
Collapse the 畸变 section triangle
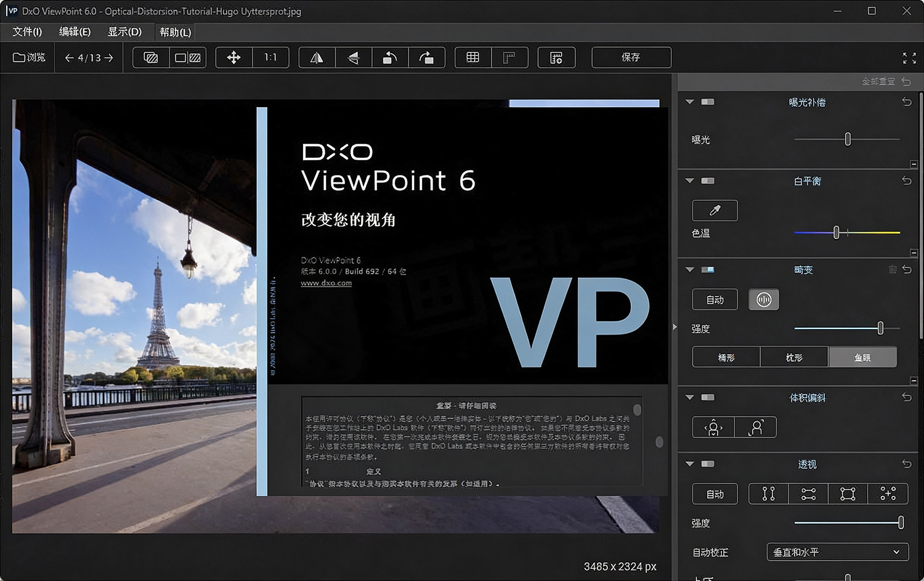tap(690, 269)
